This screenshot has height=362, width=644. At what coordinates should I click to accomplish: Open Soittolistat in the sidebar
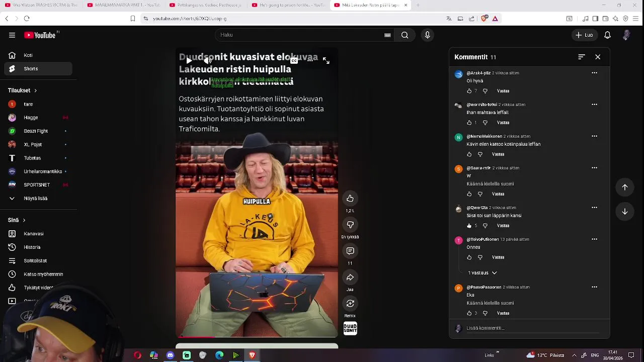[38, 261]
